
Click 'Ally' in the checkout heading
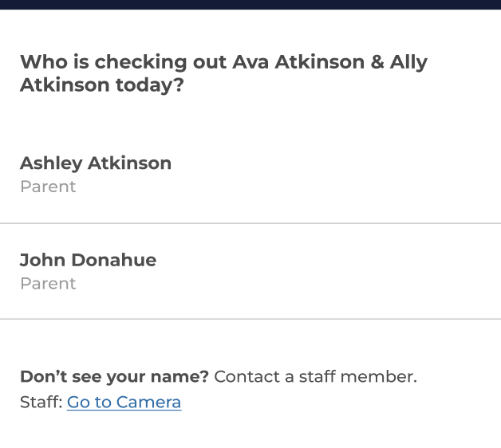pyautogui.click(x=408, y=63)
